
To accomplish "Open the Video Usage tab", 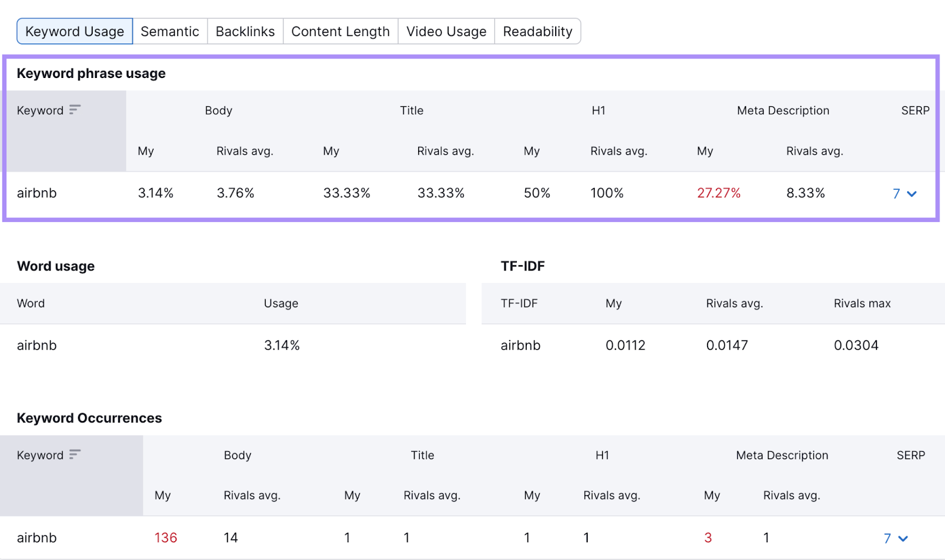I will pos(446,31).
